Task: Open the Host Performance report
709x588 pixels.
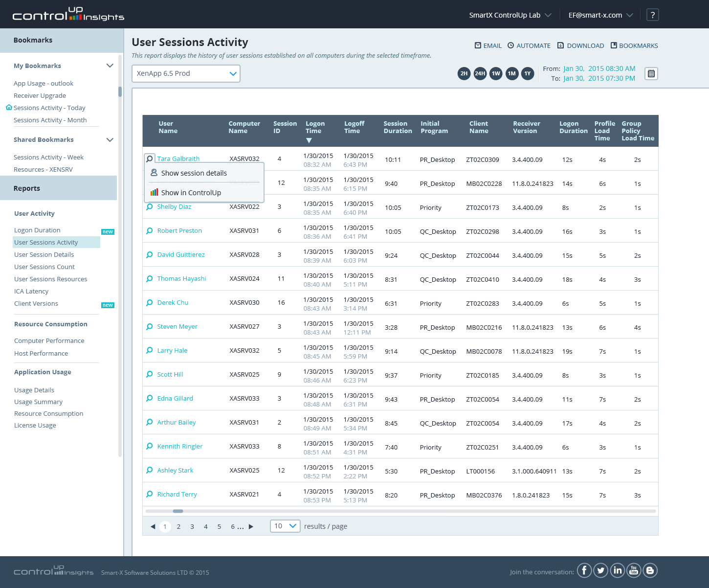Action: (x=41, y=353)
